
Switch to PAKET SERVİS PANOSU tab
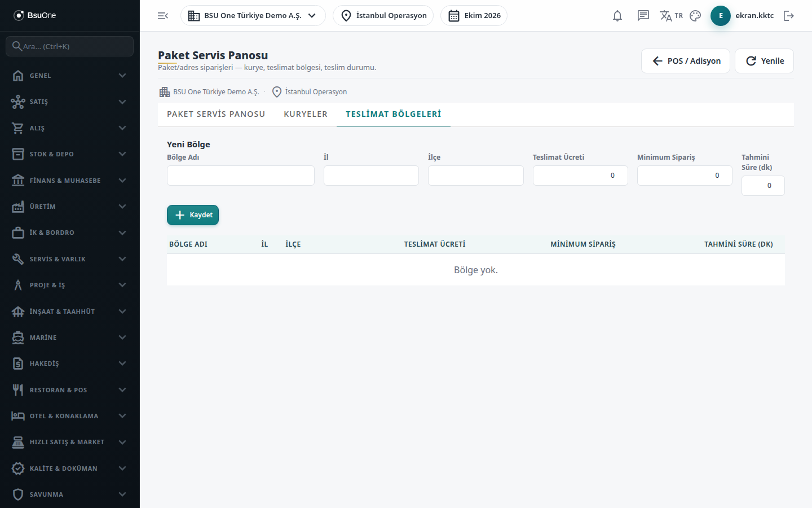(216, 114)
